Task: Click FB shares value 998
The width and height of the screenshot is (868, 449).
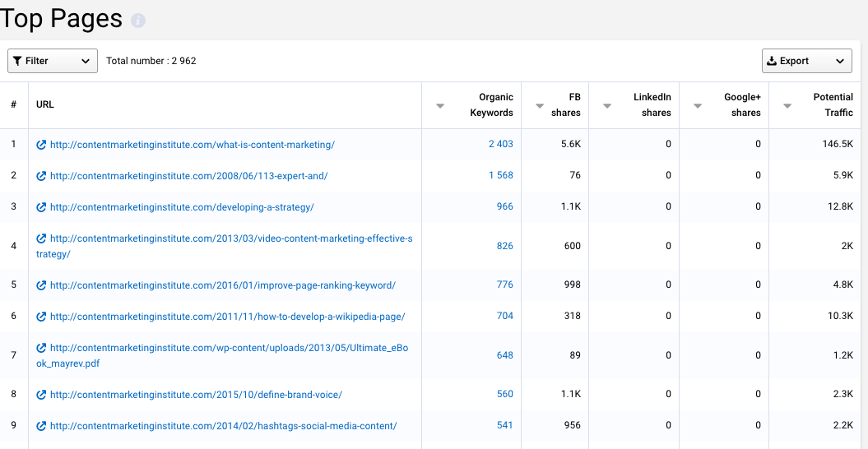Action: point(573,285)
